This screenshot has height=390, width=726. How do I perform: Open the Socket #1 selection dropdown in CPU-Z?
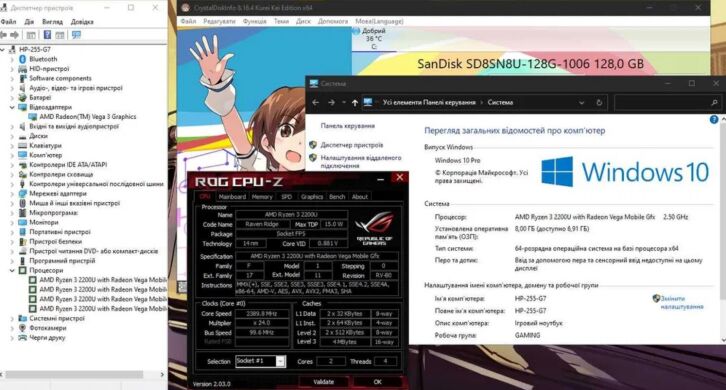pyautogui.click(x=280, y=361)
